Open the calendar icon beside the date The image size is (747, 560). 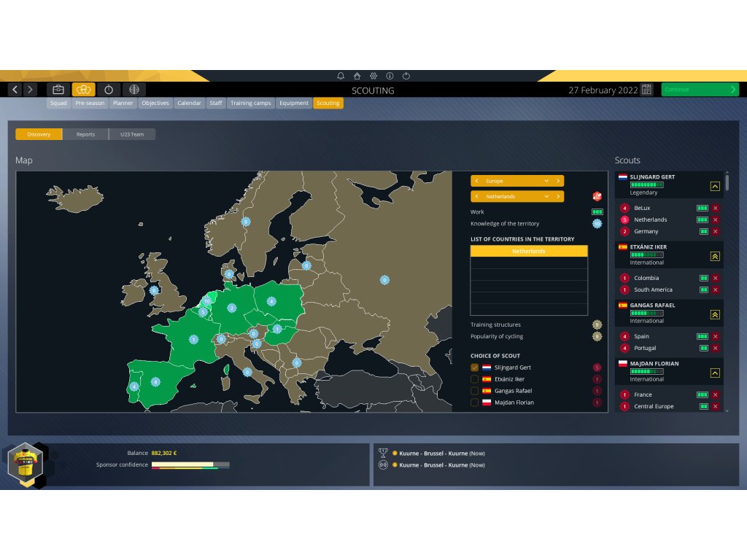coord(646,90)
